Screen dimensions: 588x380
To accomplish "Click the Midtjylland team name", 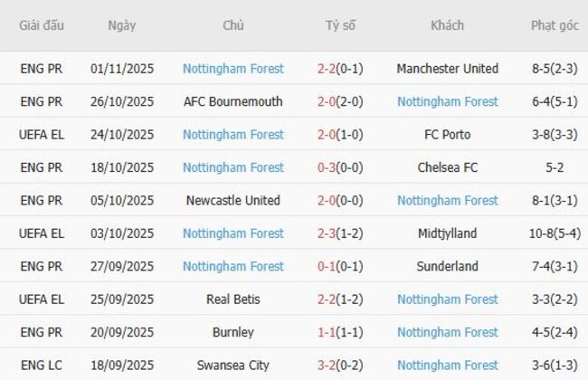I will point(447,233).
